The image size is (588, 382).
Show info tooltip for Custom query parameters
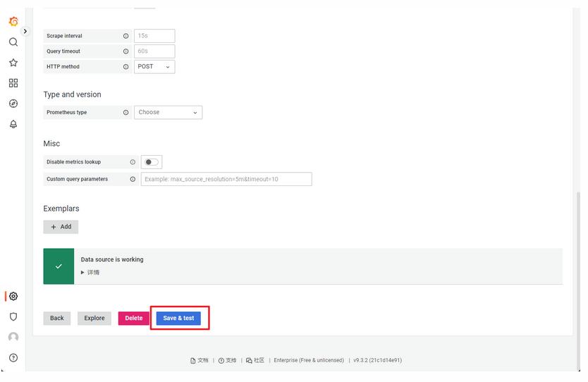[133, 179]
